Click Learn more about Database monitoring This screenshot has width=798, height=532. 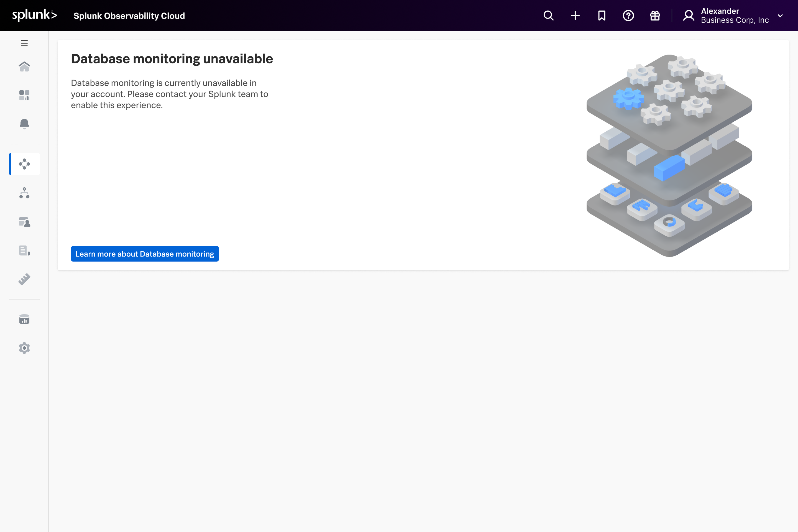coord(145,254)
